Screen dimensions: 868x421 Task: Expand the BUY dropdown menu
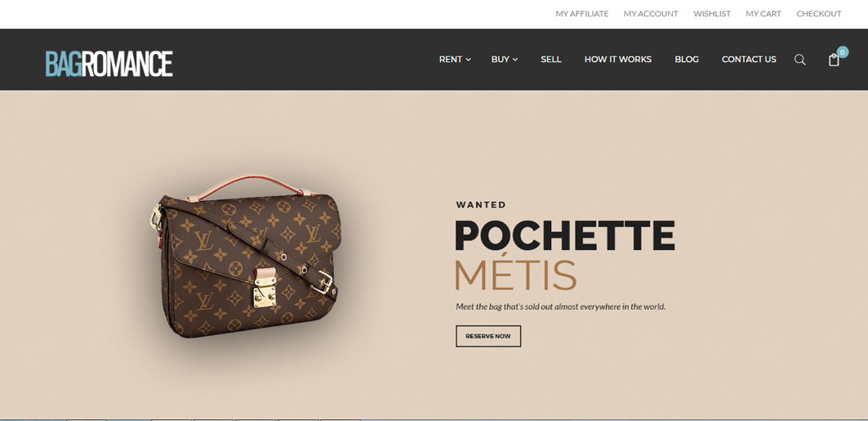[505, 60]
